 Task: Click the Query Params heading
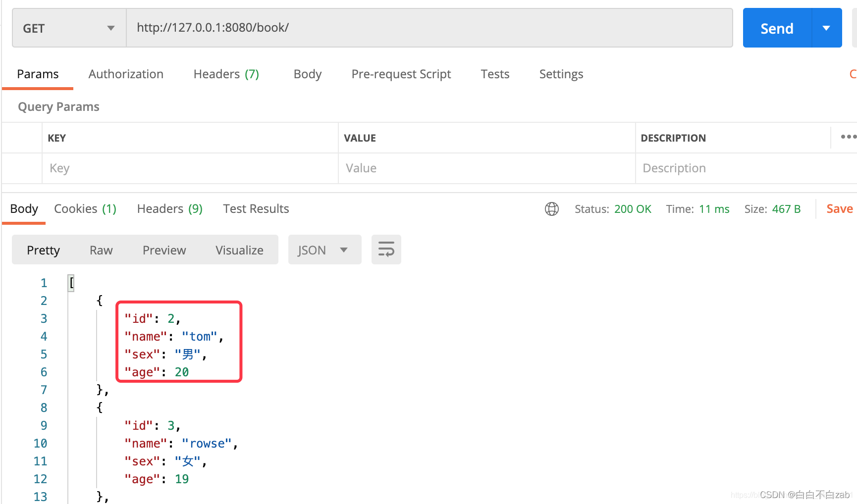(58, 107)
